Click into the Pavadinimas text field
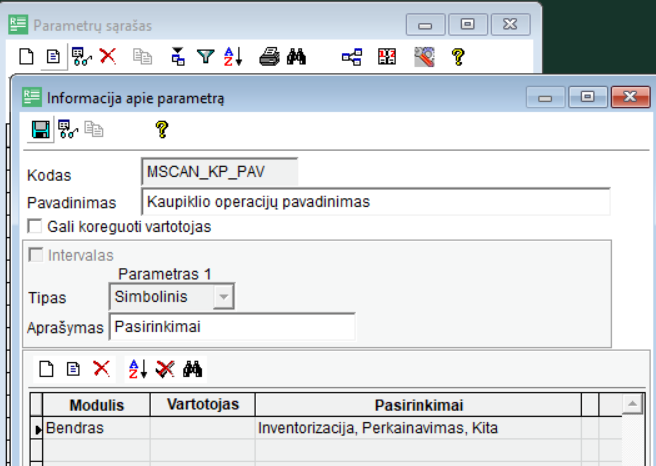Image resolution: width=656 pixels, height=466 pixels. point(375,202)
